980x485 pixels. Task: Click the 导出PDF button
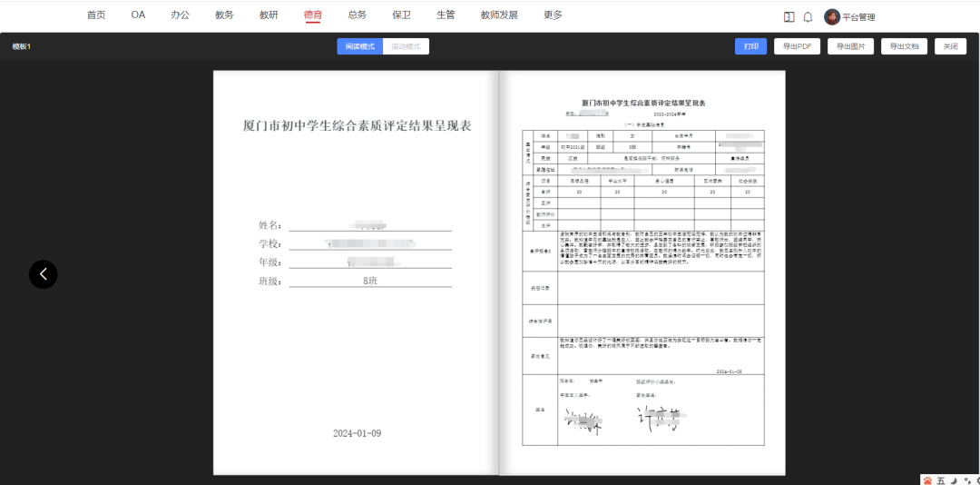[797, 46]
